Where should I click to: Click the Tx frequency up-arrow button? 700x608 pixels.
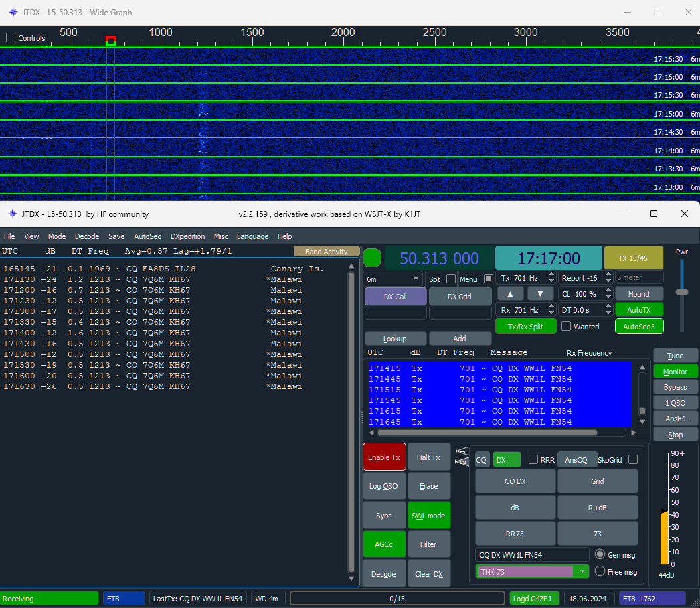(510, 294)
